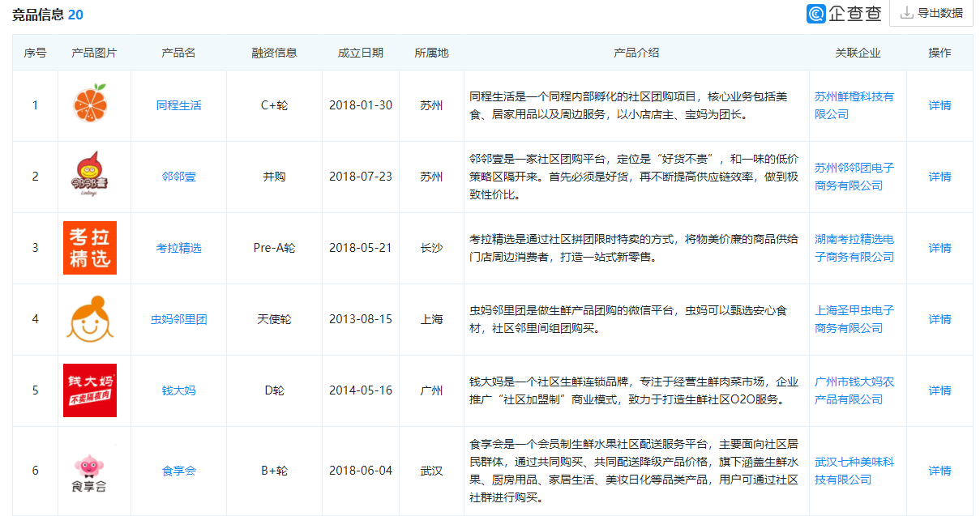Select the 天使轮 financing cell

274,319
